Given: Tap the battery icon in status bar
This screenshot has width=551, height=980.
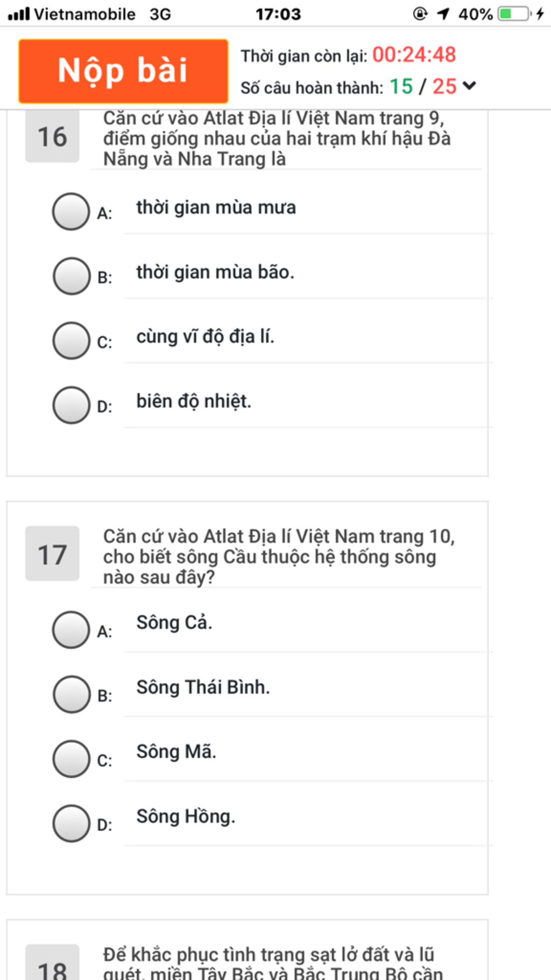Looking at the screenshot, I should 514,13.
